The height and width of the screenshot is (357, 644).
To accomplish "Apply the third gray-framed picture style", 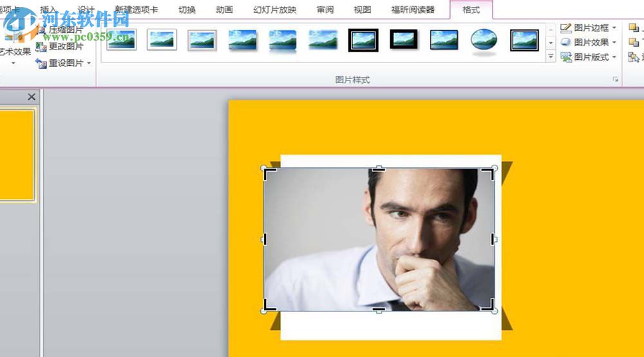I will [x=202, y=41].
